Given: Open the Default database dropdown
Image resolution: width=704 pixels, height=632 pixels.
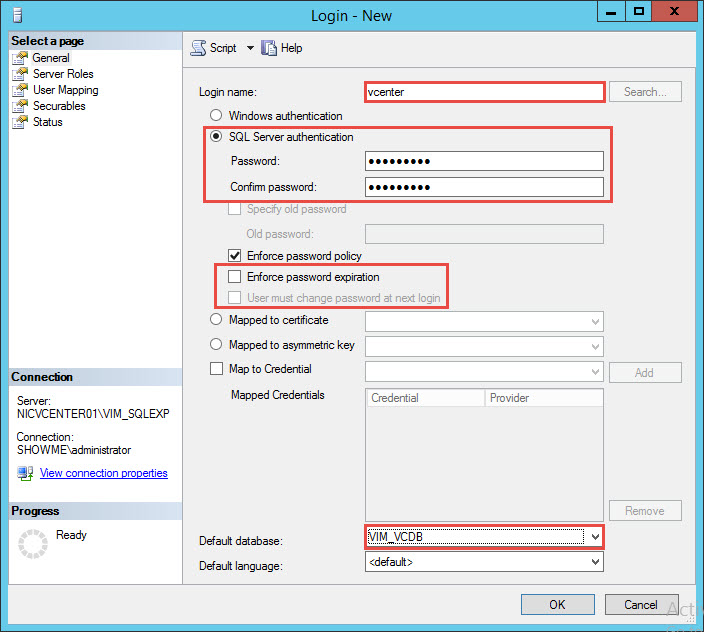Looking at the screenshot, I should (595, 537).
